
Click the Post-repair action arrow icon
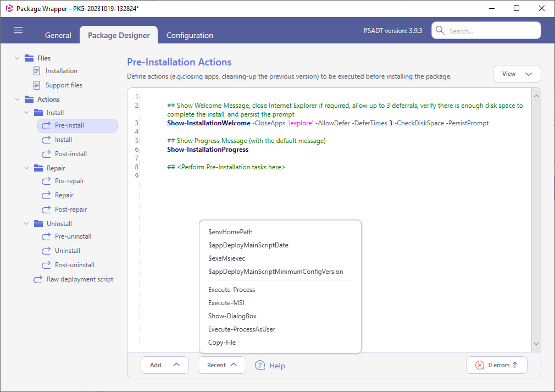[46, 209]
